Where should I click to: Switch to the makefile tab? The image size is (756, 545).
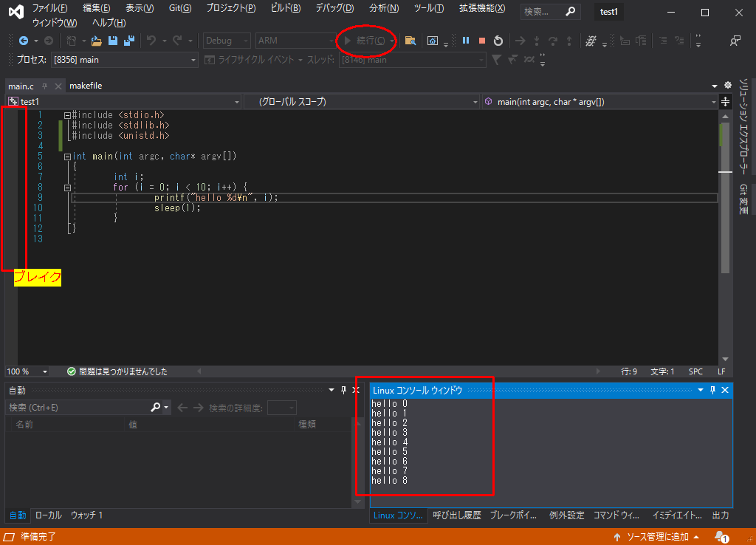pyautogui.click(x=86, y=86)
